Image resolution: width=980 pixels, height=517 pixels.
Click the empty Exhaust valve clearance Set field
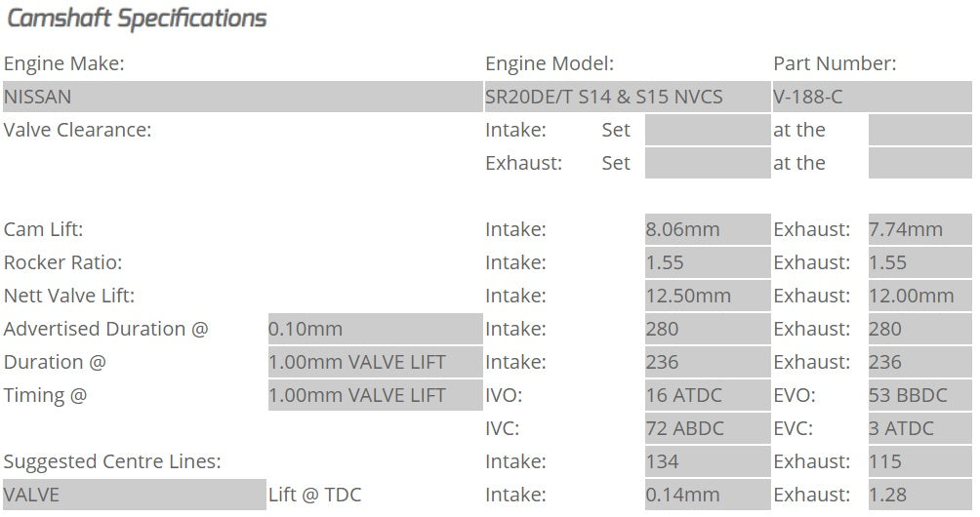pos(708,164)
